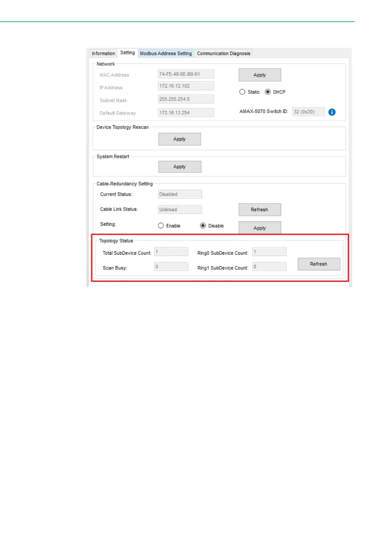
Task: Click the Subnet Mask field
Action: click(186, 99)
